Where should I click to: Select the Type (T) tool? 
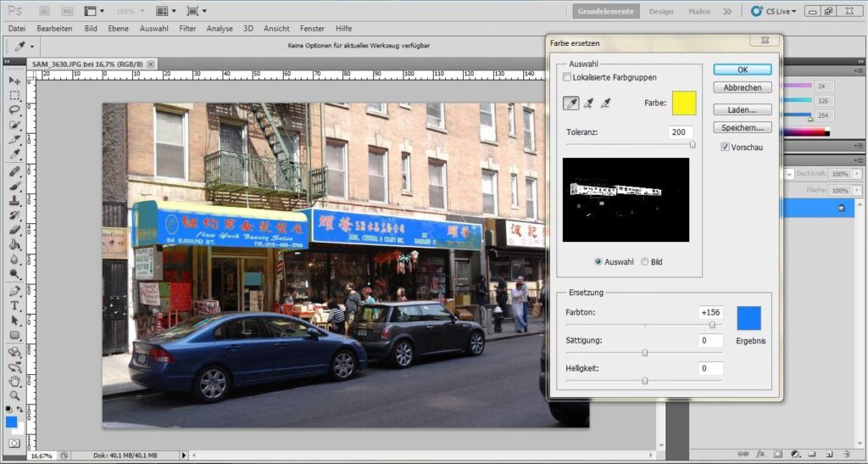[14, 305]
